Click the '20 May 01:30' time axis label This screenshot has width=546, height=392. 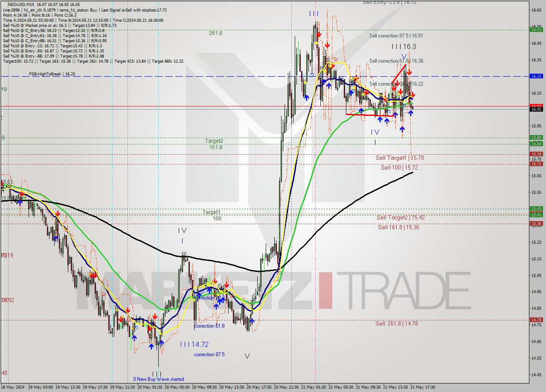pos(150,387)
